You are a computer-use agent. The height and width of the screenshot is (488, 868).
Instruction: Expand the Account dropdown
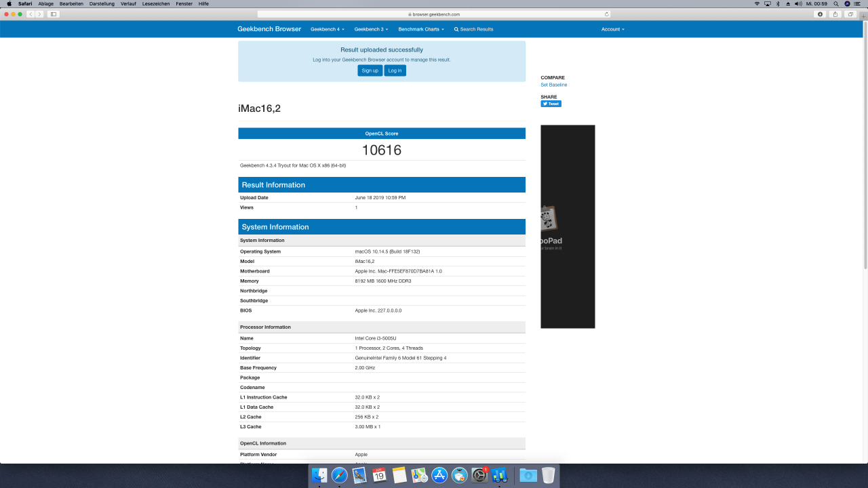tap(612, 29)
